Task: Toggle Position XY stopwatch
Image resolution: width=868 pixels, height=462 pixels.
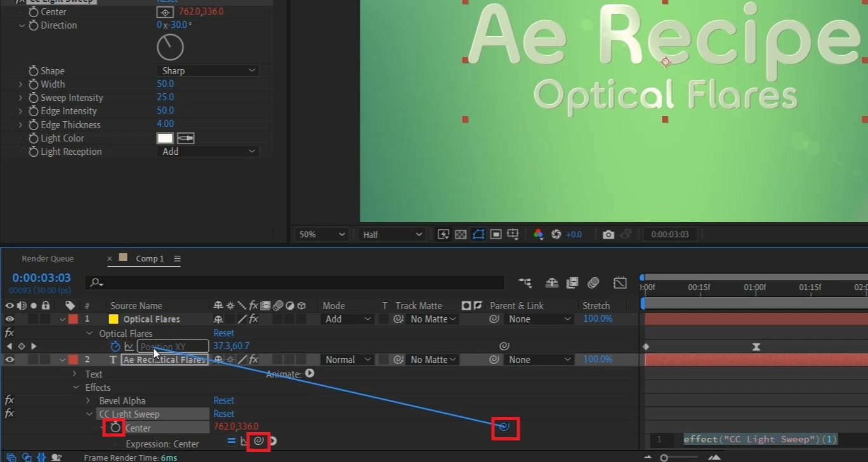Action: pyautogui.click(x=115, y=346)
